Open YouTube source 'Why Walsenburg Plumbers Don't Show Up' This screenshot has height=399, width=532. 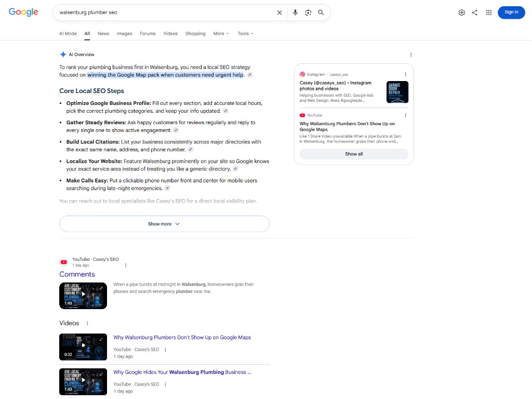(347, 127)
